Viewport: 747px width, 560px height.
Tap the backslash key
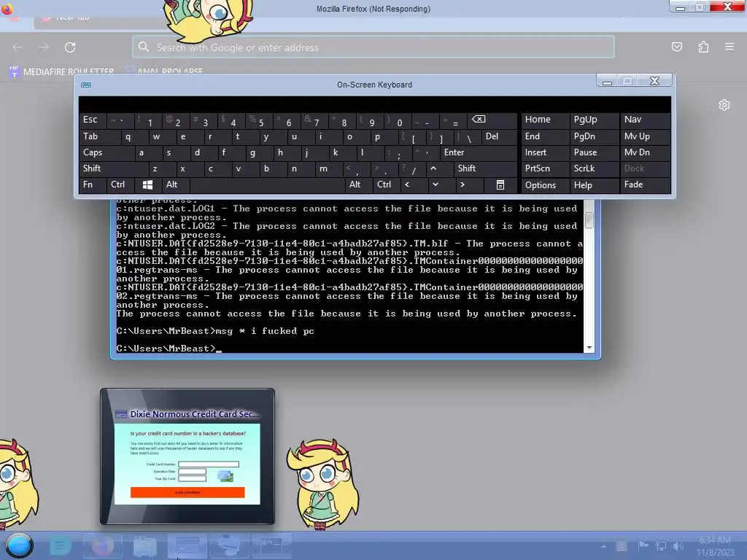[468, 138]
